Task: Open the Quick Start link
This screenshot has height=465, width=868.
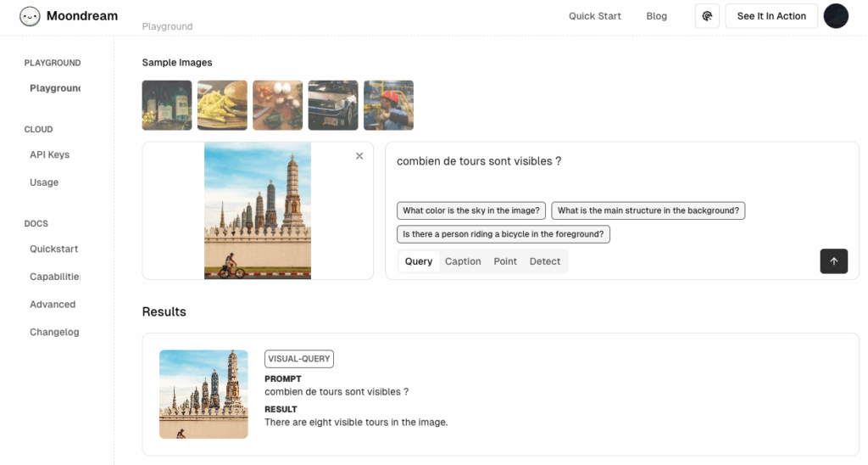Action: click(x=594, y=16)
